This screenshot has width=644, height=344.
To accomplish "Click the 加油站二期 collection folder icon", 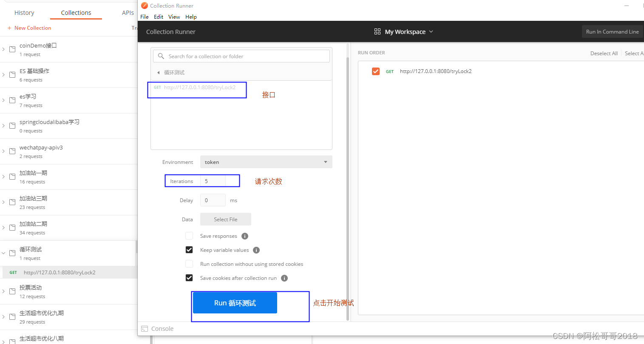I will [12, 228].
